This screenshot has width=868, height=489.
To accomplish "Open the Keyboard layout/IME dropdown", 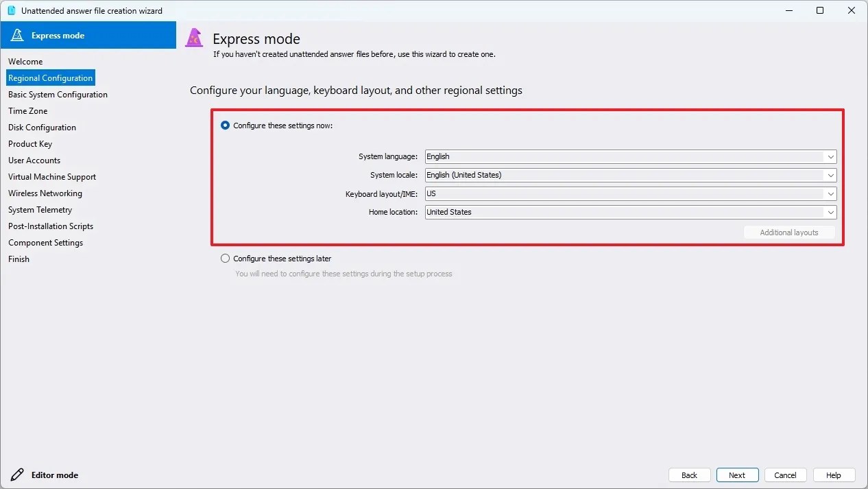I will (830, 193).
